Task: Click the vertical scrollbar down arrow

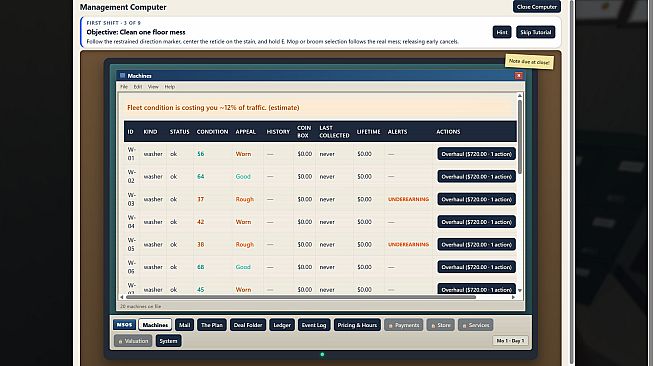Action: tap(520, 291)
